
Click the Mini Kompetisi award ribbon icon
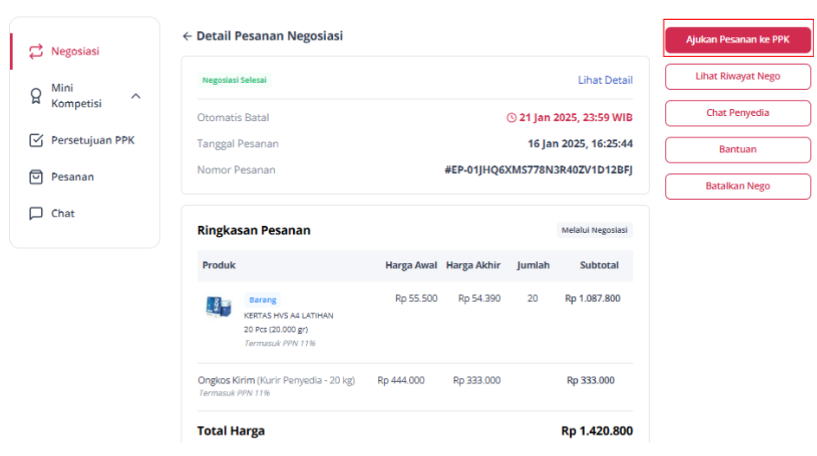pyautogui.click(x=35, y=96)
